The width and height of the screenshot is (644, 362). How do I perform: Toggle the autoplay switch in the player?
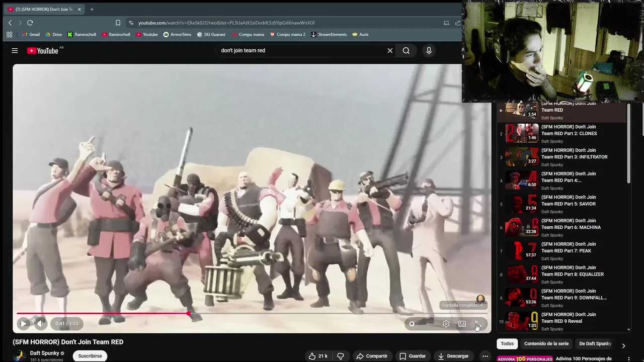tap(412, 324)
